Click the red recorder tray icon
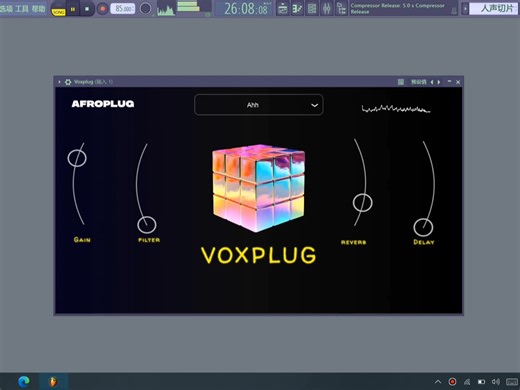Screen dimensions: 520x390 click(452, 382)
